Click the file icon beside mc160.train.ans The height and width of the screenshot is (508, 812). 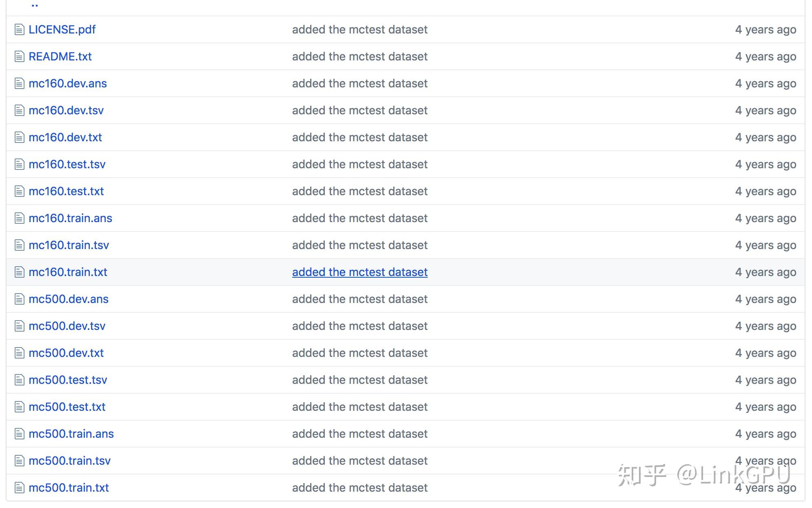19,218
